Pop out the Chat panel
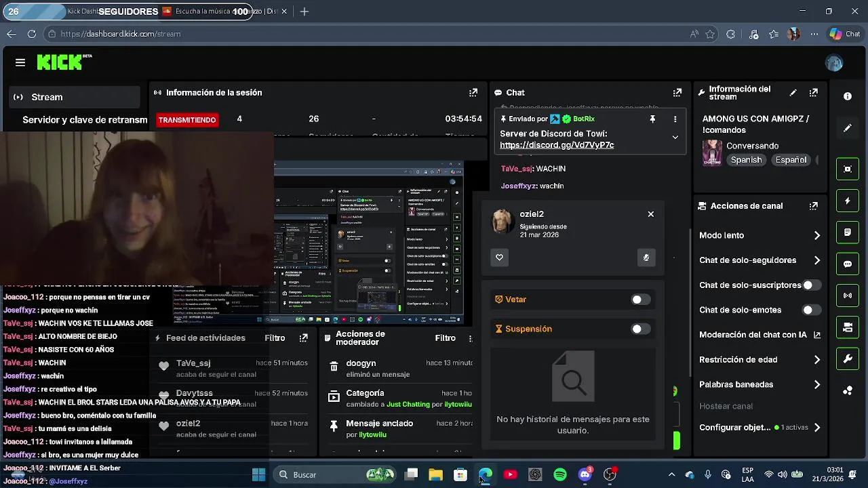The image size is (868, 488). (677, 93)
